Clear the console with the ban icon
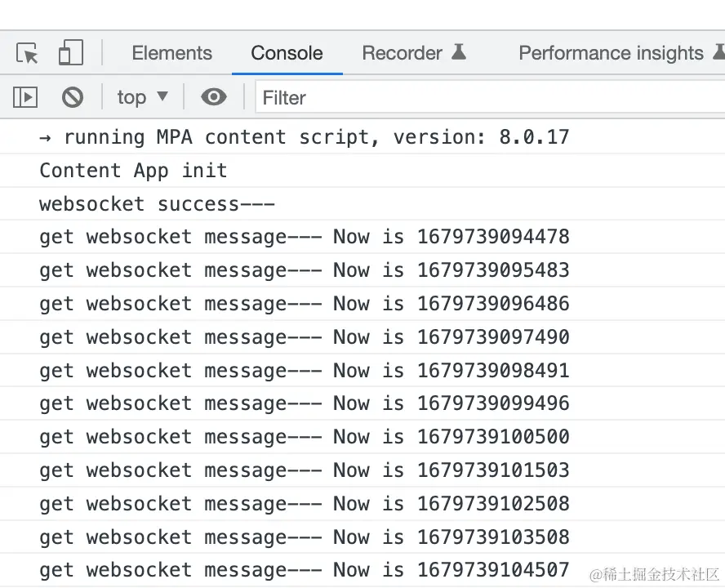The height and width of the screenshot is (588, 725). [x=73, y=98]
